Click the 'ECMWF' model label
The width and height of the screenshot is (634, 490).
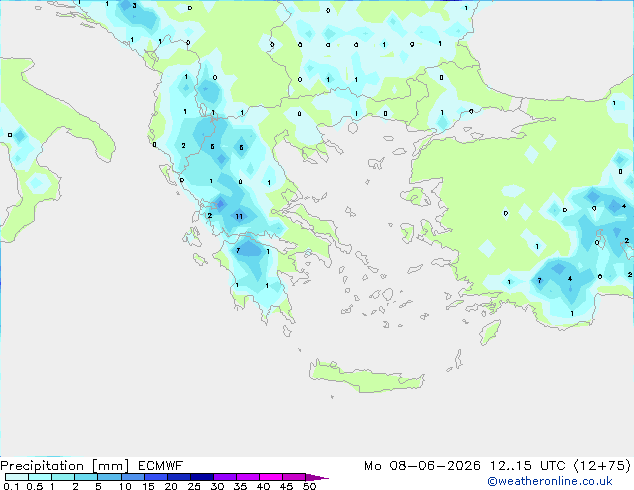[x=161, y=466]
